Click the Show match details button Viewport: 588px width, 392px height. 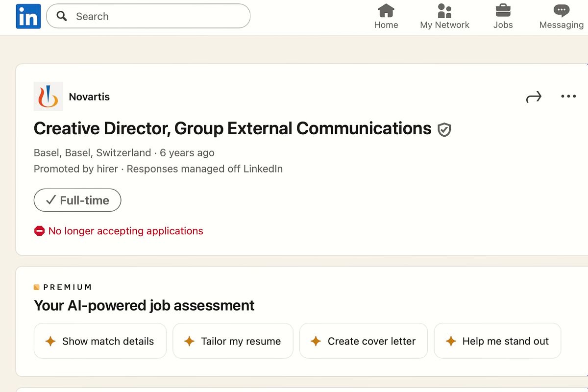point(99,341)
